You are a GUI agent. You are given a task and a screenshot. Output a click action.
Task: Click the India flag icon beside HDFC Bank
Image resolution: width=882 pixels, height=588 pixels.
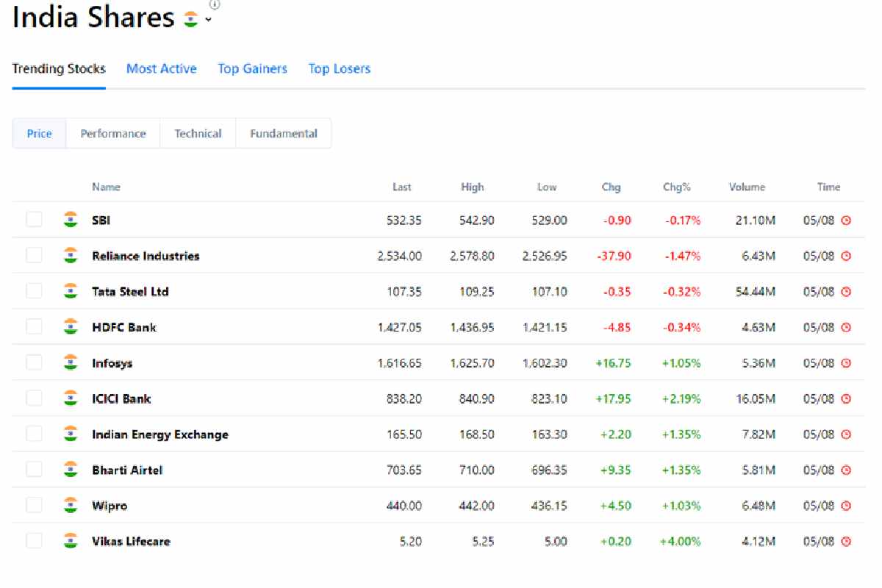71,327
